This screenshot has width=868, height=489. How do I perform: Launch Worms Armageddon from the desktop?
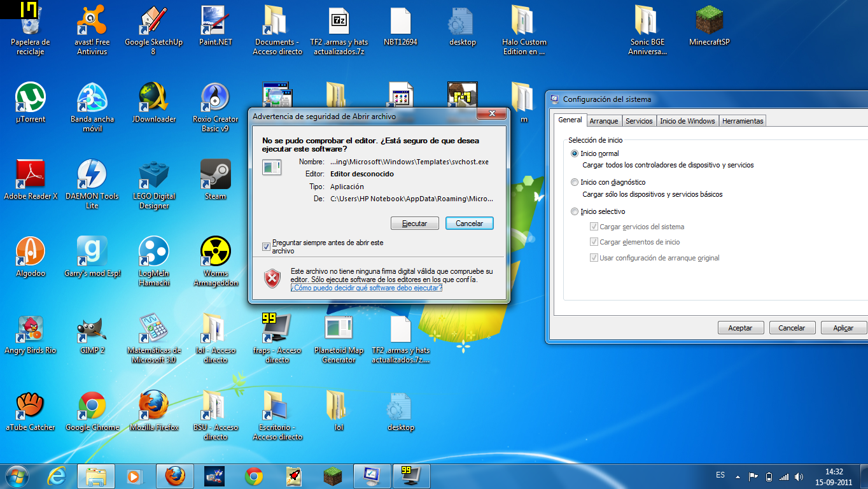point(216,261)
